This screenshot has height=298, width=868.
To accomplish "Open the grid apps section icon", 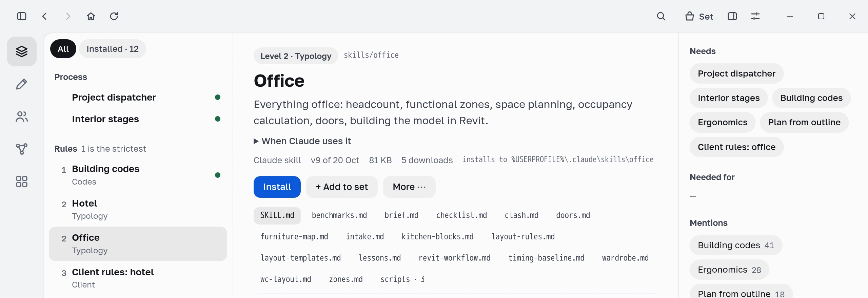I will (22, 182).
